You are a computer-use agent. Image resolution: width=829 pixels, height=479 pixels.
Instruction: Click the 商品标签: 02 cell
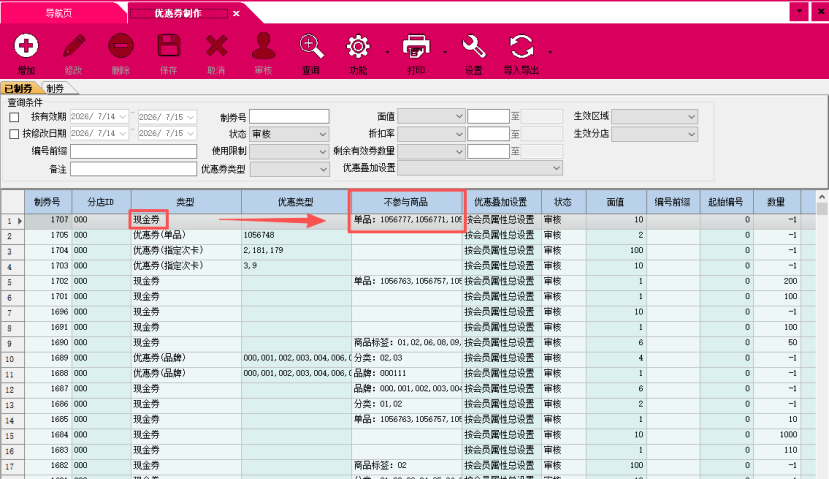(x=406, y=465)
